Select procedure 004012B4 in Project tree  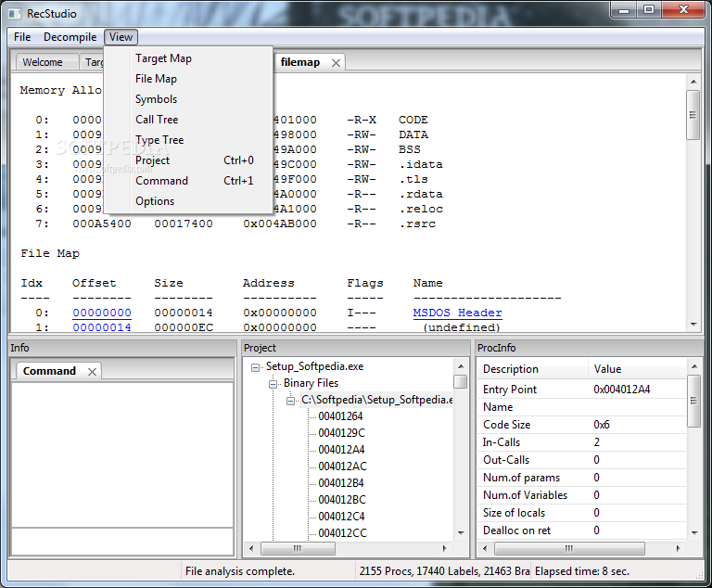(x=341, y=483)
